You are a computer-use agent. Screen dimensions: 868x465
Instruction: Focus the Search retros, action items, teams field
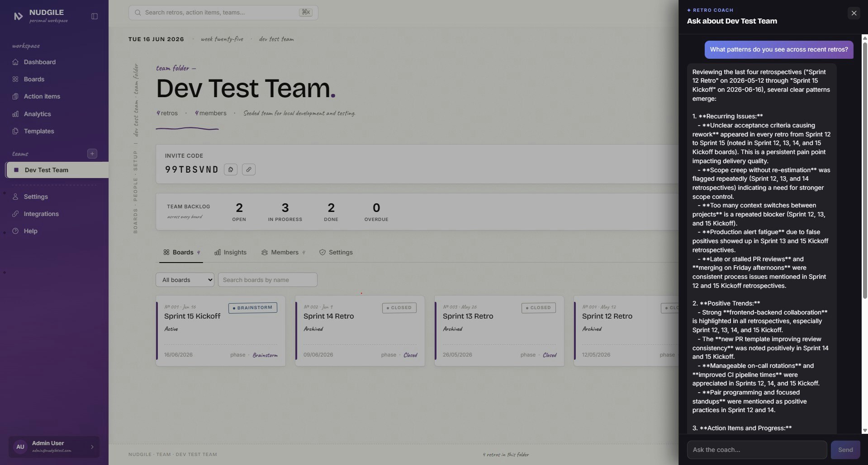tap(223, 13)
